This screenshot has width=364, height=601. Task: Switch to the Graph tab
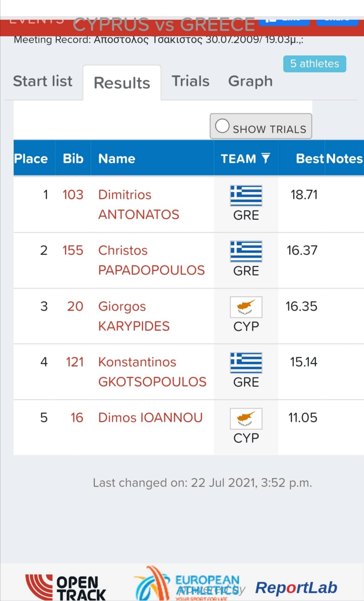coord(250,81)
